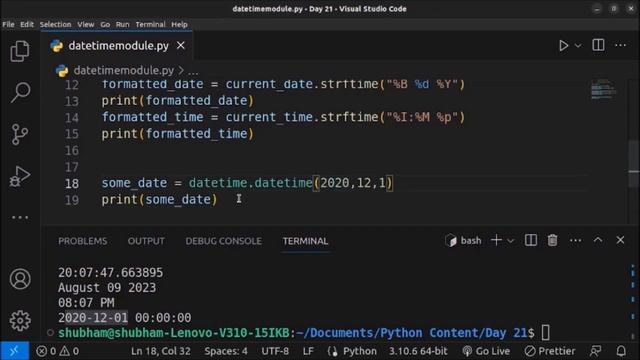Click terminal output '08:07 PM'
The width and height of the screenshot is (640, 360).
click(86, 303)
